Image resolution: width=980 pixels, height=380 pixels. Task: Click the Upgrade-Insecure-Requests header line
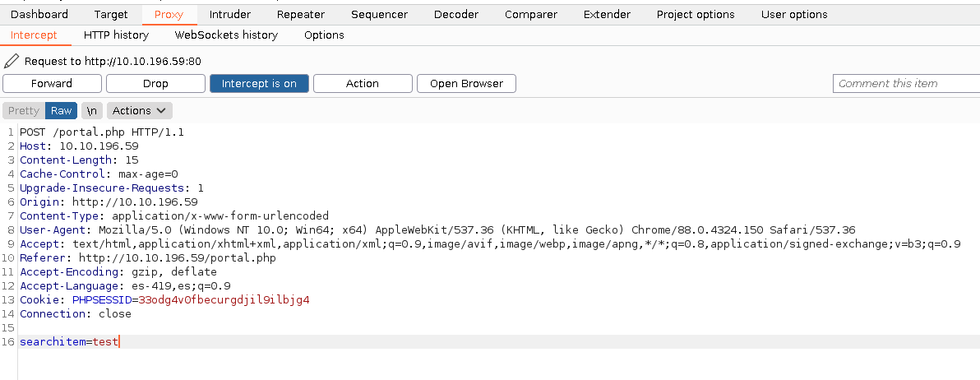click(x=112, y=188)
